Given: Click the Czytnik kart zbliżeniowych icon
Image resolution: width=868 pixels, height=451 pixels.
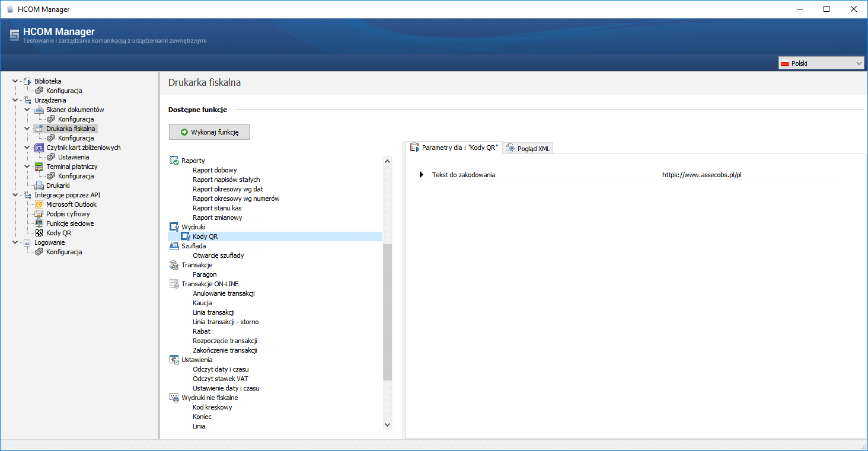Looking at the screenshot, I should [39, 148].
